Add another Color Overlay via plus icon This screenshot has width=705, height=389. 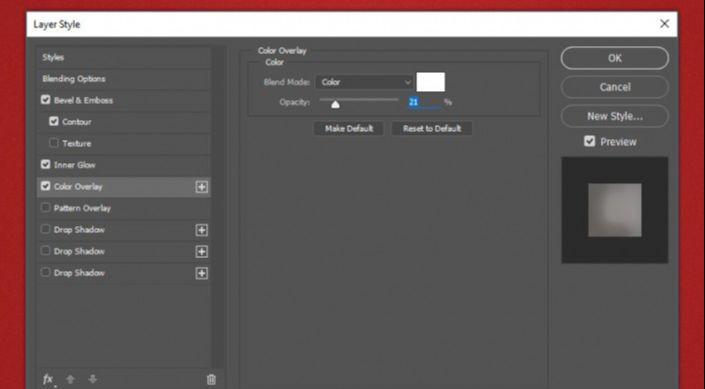[201, 187]
